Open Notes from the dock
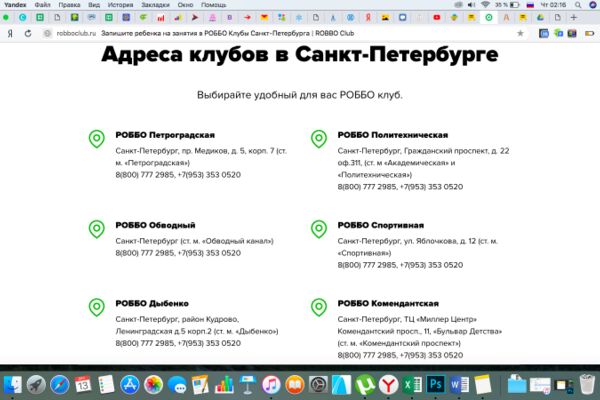The image size is (600, 400). point(483,384)
